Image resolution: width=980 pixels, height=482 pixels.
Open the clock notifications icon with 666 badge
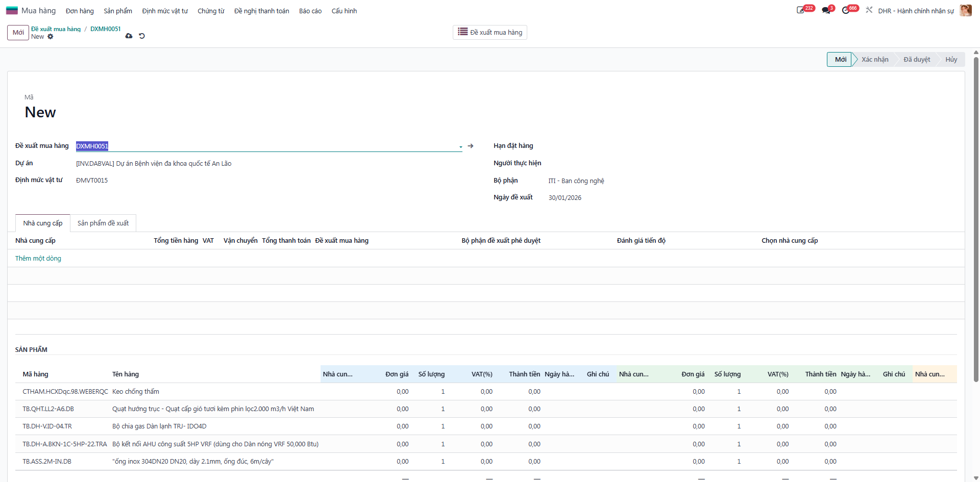coord(846,10)
